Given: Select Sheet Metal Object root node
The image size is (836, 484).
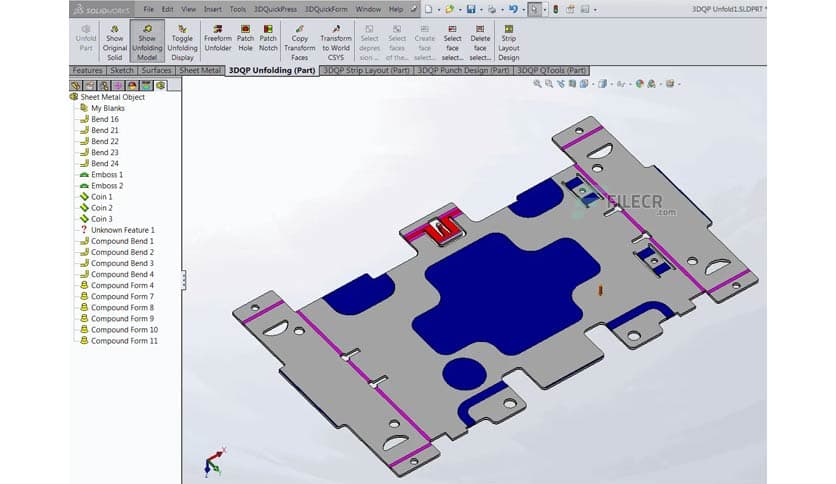Looking at the screenshot, I should [107, 97].
